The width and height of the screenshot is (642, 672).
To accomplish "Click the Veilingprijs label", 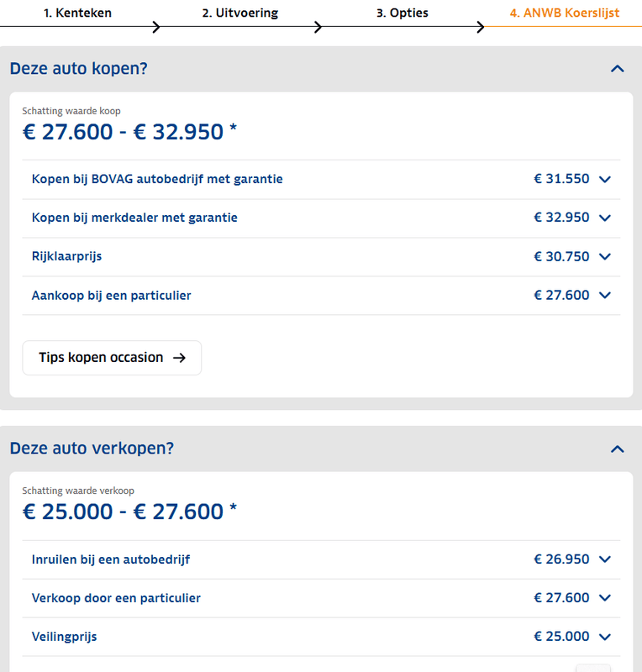I will (65, 637).
